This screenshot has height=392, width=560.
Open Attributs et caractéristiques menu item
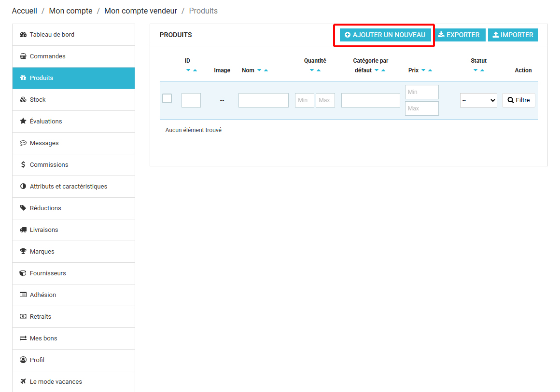(68, 187)
